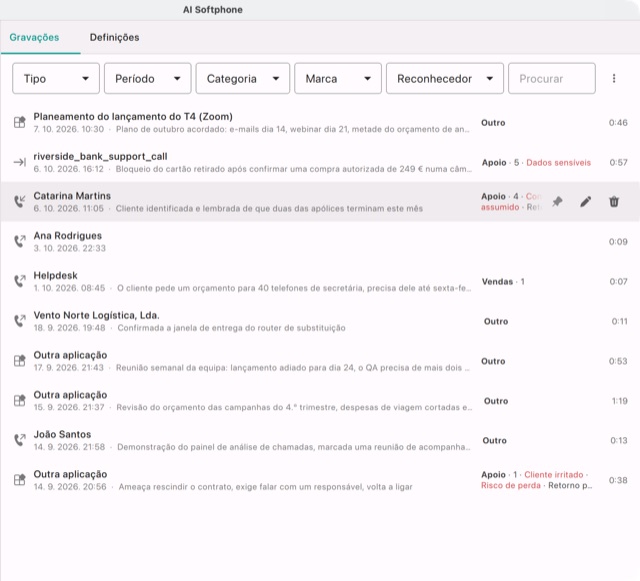This screenshot has height=581, width=640.
Task: Click the 0:57 duration of riverside_bank_support_call
Action: click(x=618, y=163)
